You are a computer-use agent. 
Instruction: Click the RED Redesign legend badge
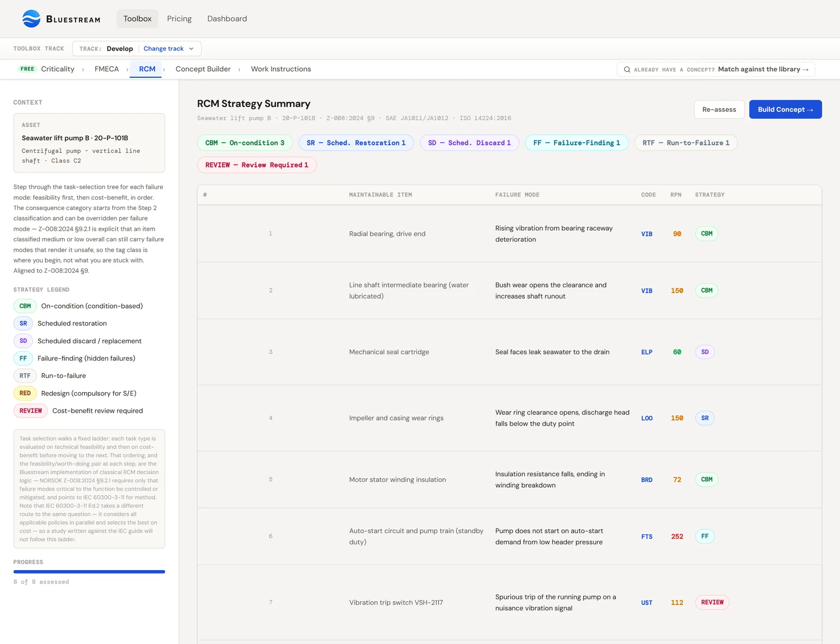coord(25,393)
